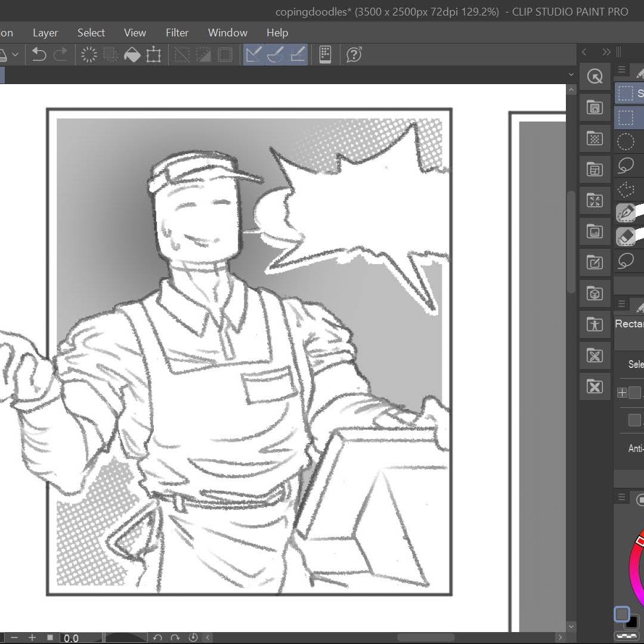Collapse the dock with the left chevron
644x644 pixels.
pos(584,52)
